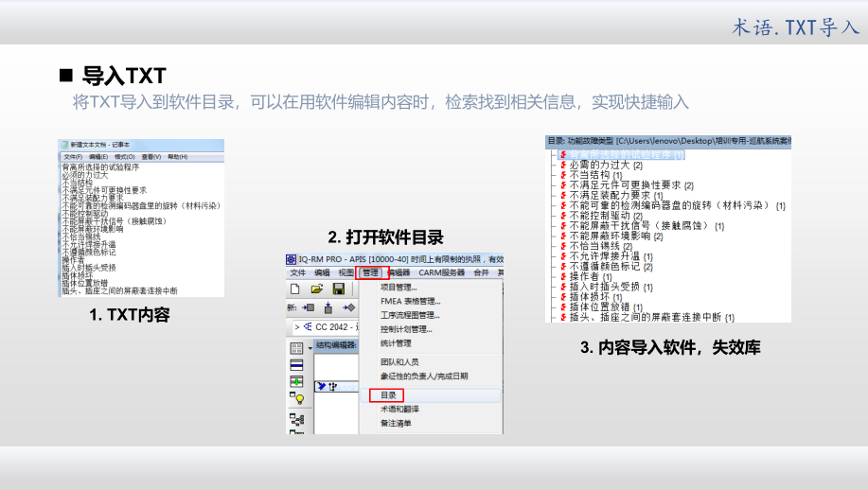Click the Open folder icon in IQ-RM toolbar
868x490 pixels.
316,289
